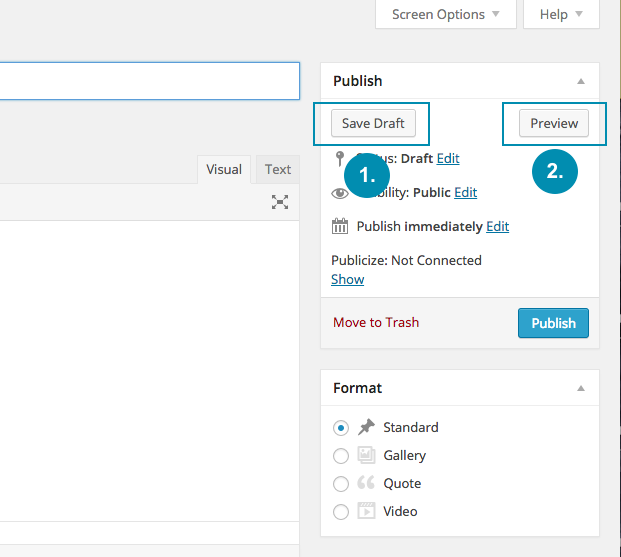Click the calendar icon beside Publish immediately
621x557 pixels.
pyautogui.click(x=339, y=226)
